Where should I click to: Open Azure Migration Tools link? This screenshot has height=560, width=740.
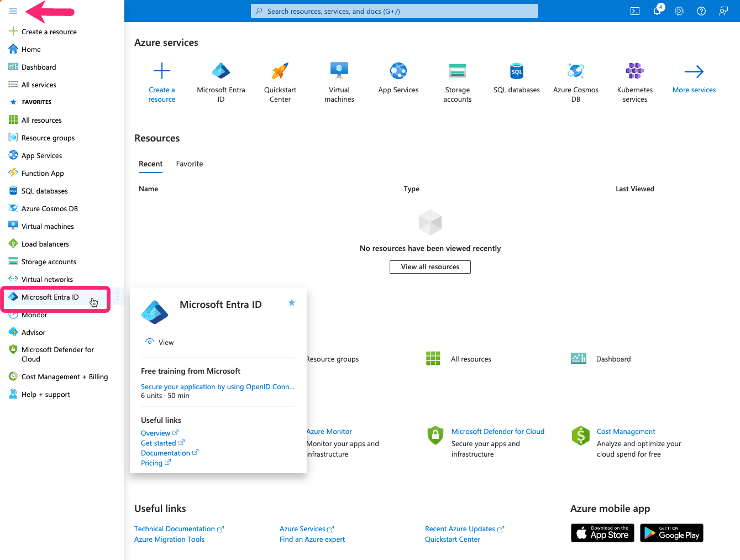pyautogui.click(x=169, y=540)
